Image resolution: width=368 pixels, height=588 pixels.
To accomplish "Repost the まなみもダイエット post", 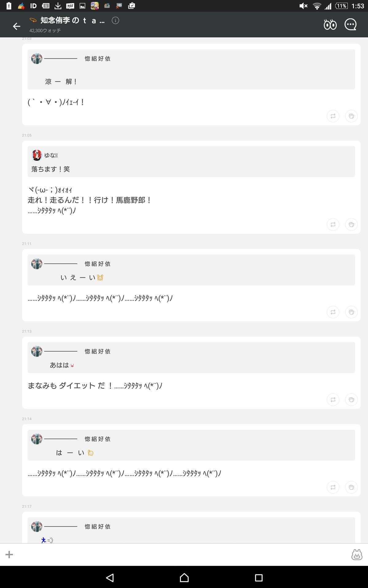I will [333, 400].
